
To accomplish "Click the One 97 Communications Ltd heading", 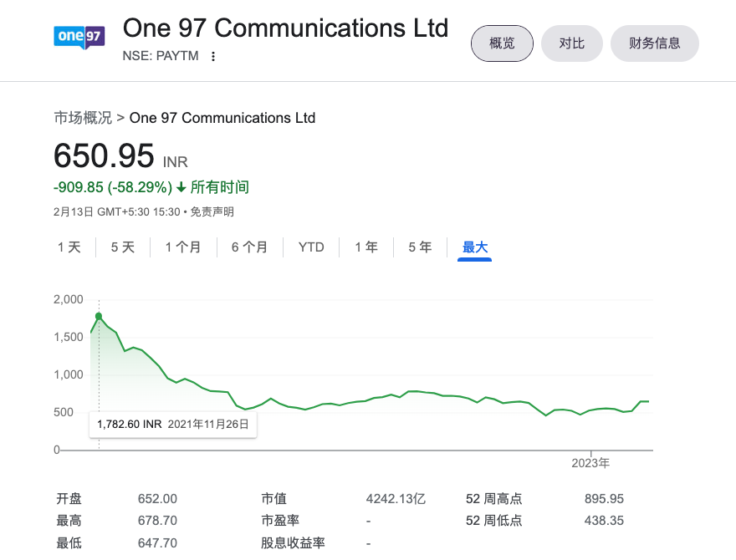I will (285, 28).
